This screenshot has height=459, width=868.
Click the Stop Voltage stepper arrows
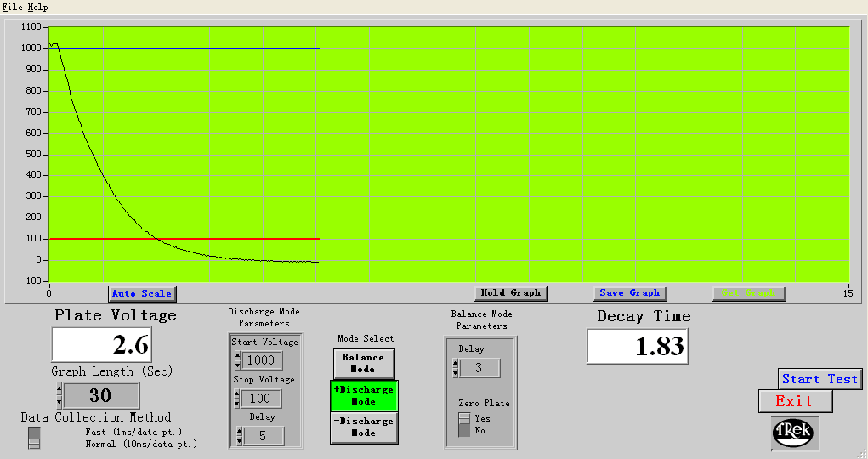pyautogui.click(x=238, y=399)
